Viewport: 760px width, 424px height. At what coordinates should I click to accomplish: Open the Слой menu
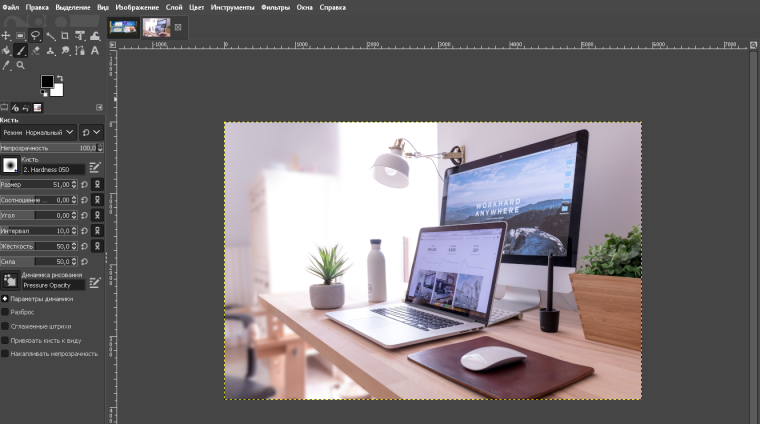(174, 7)
